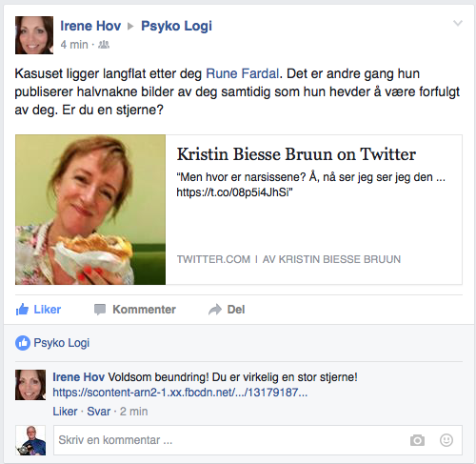Image resolution: width=476 pixels, height=464 pixels.
Task: Click the Kommenter speech bubble icon
Action: (100, 310)
